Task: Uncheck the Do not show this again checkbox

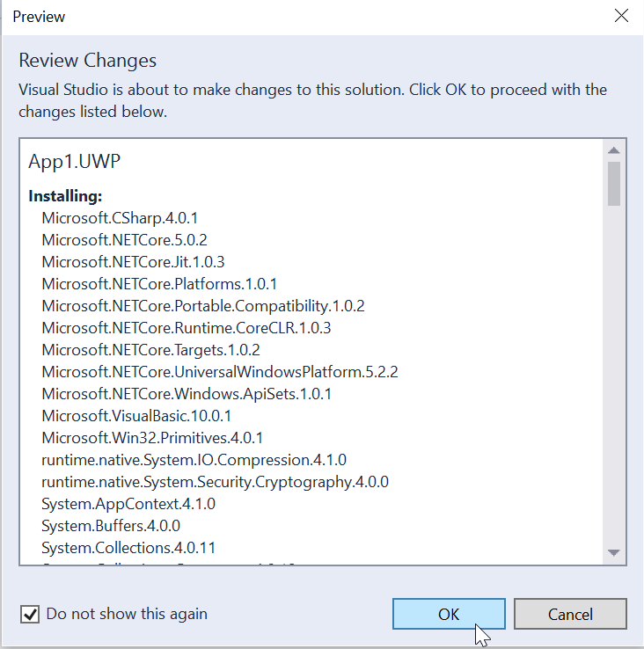Action: tap(30, 614)
